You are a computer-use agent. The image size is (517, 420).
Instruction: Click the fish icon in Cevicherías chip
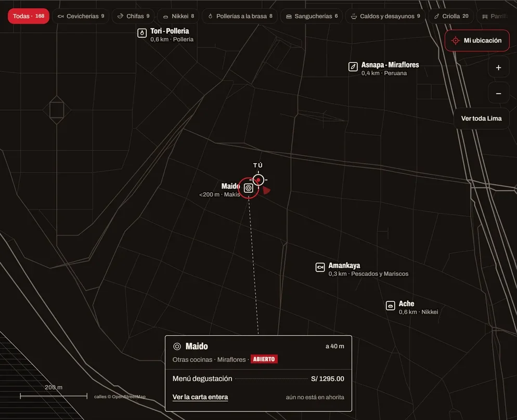pyautogui.click(x=61, y=16)
